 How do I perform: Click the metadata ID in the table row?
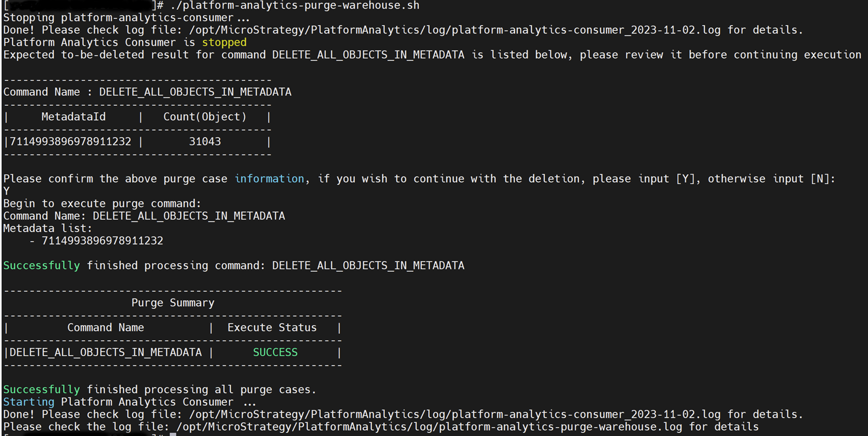(71, 142)
